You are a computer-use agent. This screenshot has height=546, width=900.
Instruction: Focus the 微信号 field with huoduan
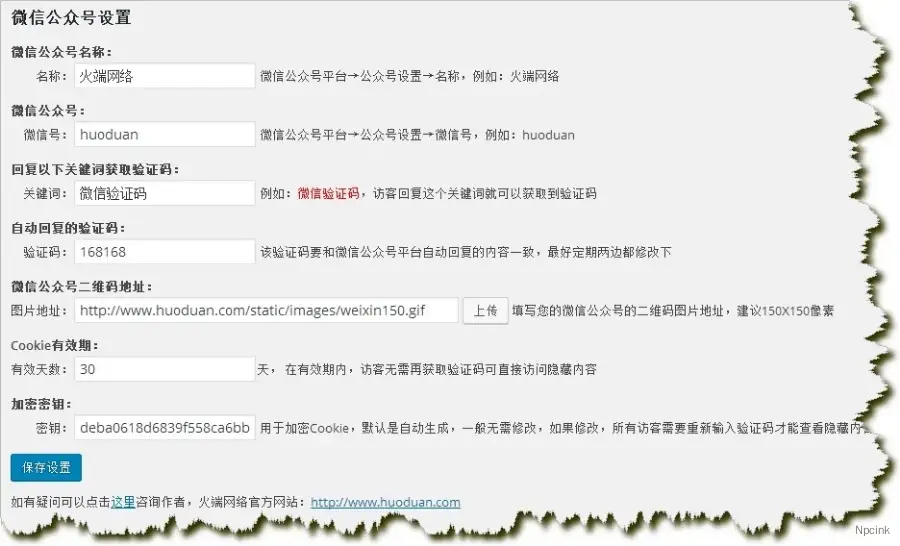tap(165, 134)
